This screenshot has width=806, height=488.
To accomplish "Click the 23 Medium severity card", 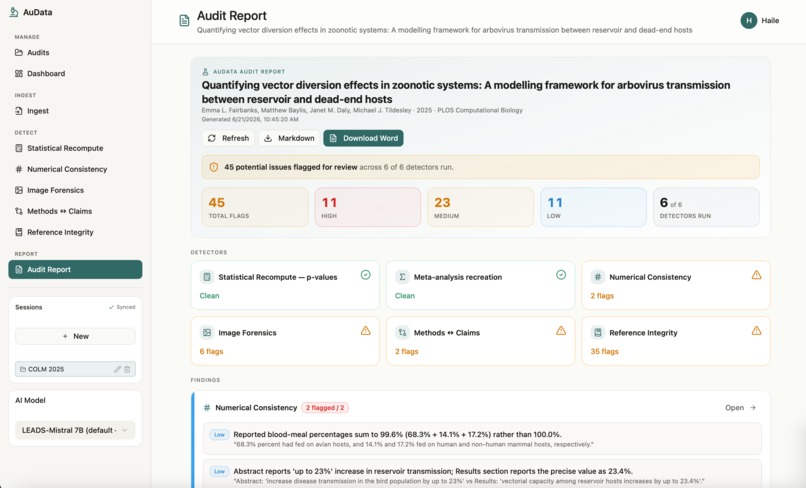I will (481, 207).
